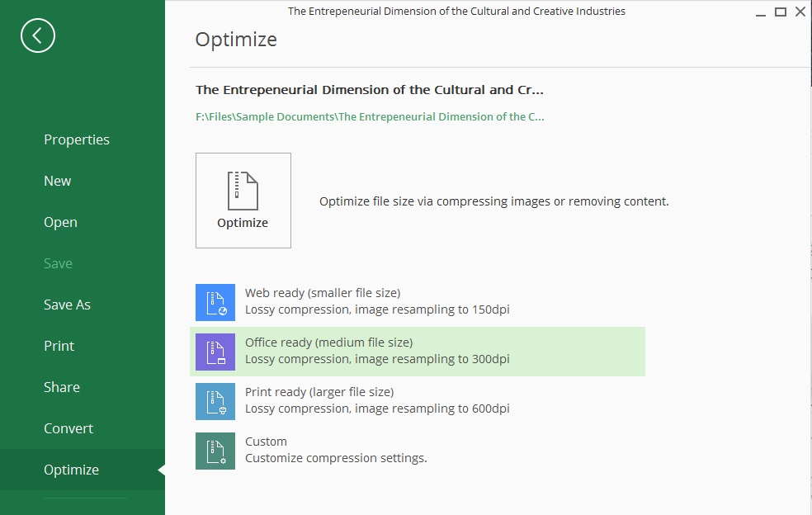
Task: Open a document via the Open menu
Action: click(60, 222)
